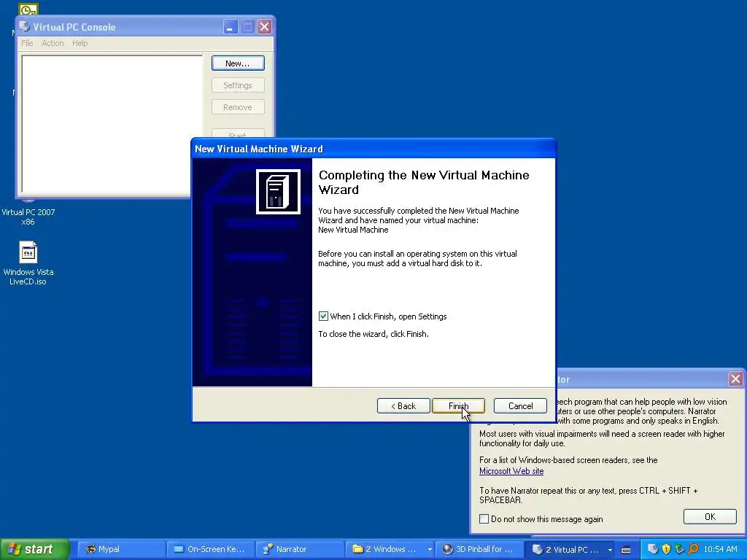Open the Microsoft Web site link in Narrator

[511, 471]
